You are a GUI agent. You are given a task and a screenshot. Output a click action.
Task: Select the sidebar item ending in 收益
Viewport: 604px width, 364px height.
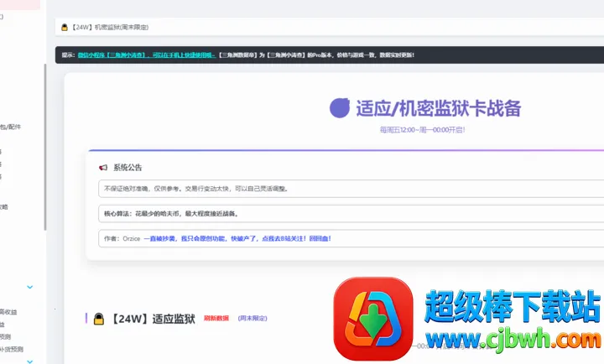pyautogui.click(x=8, y=312)
